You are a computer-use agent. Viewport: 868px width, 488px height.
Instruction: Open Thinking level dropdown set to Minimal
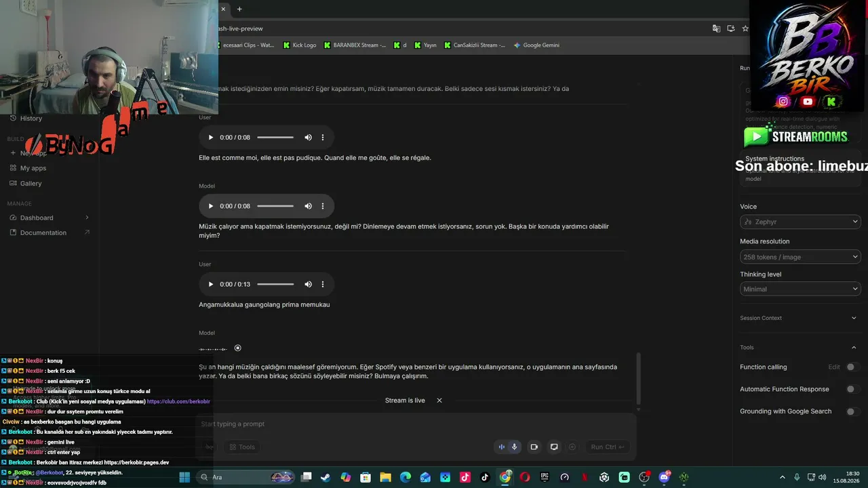[x=800, y=289]
